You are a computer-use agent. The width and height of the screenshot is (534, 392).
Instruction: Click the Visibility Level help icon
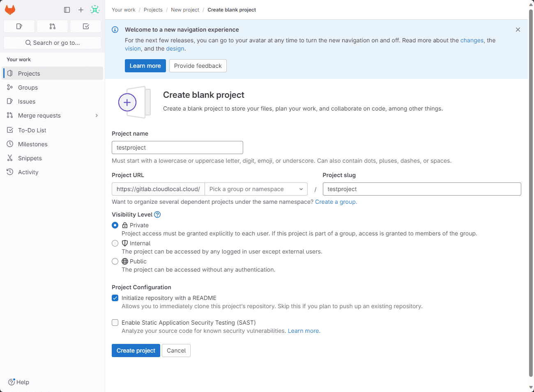click(x=157, y=214)
